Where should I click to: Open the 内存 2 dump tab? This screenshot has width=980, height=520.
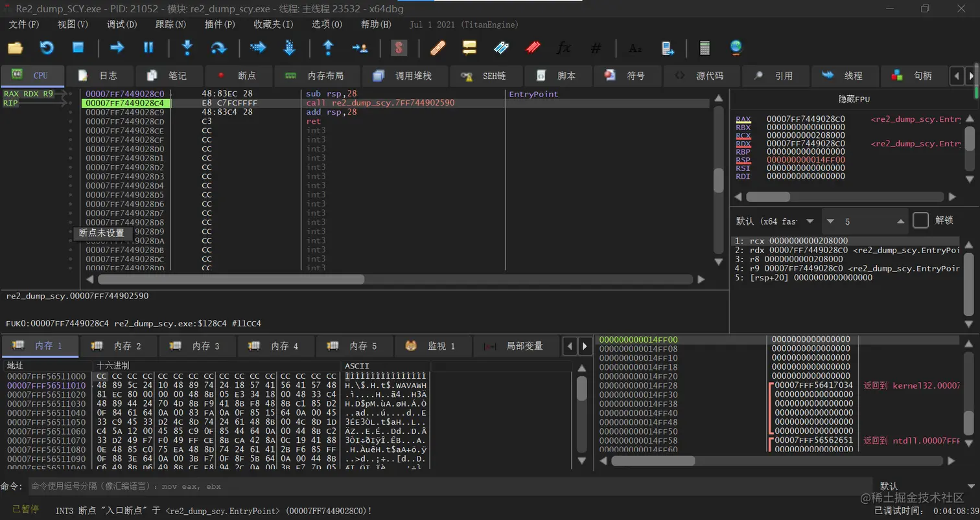tap(118, 346)
